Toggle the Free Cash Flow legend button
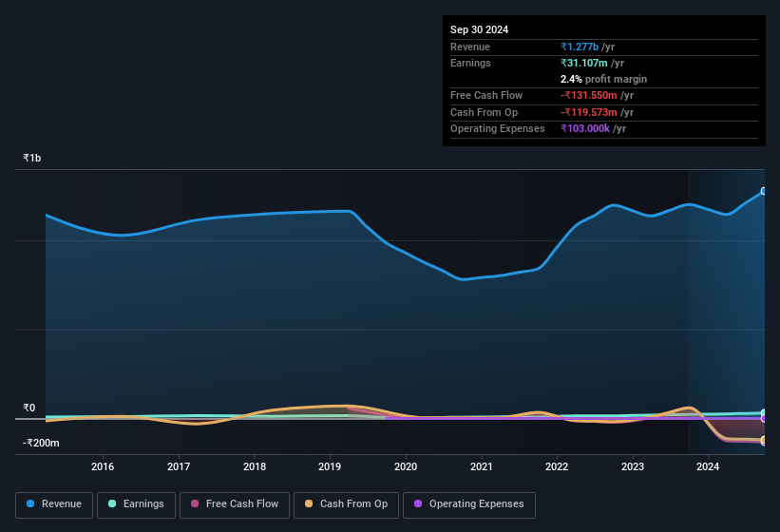The height and width of the screenshot is (532, 780). pyautogui.click(x=235, y=504)
